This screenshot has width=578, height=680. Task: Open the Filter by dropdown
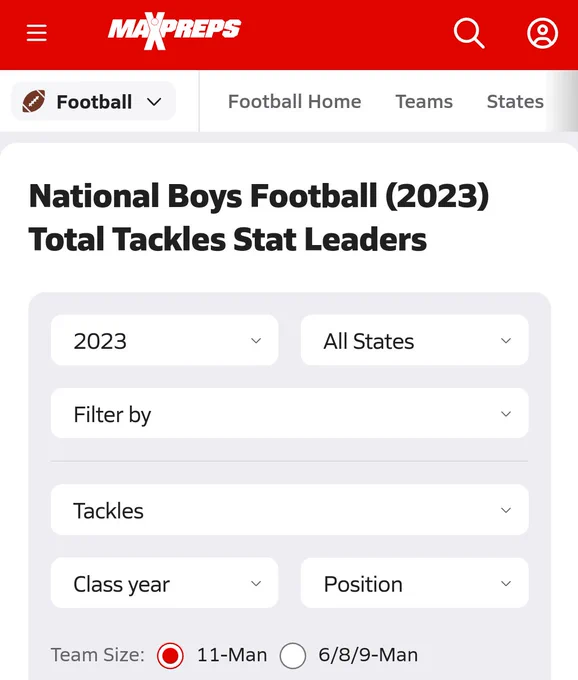pyautogui.click(x=290, y=413)
